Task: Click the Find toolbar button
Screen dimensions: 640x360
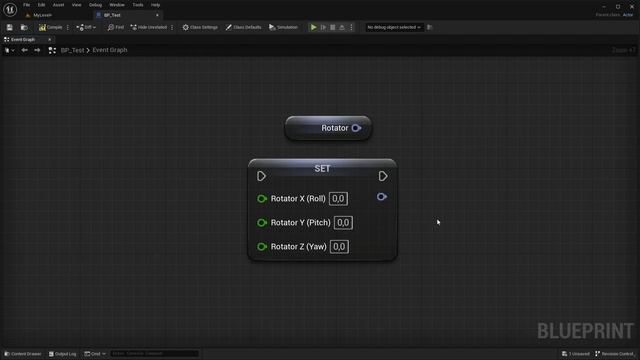Action: pyautogui.click(x=116, y=27)
